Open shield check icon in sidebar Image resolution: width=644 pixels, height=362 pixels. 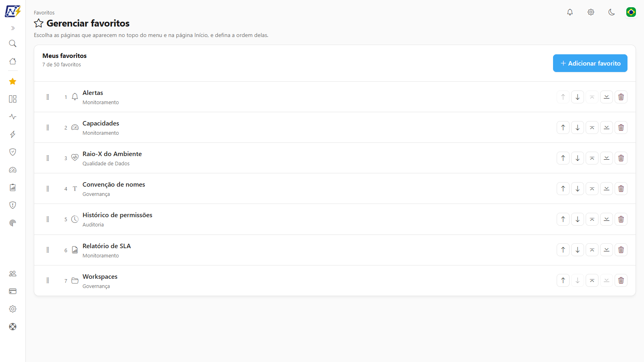point(13,152)
